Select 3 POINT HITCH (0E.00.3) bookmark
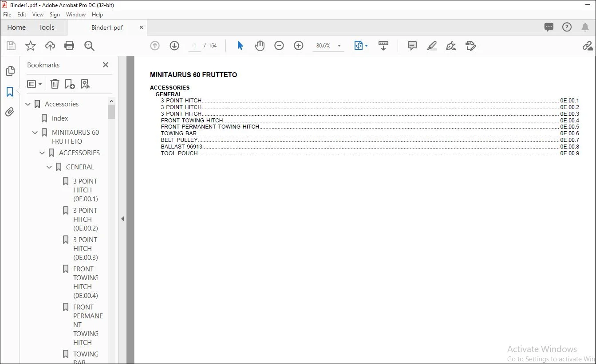The width and height of the screenshot is (596, 364). (85, 248)
